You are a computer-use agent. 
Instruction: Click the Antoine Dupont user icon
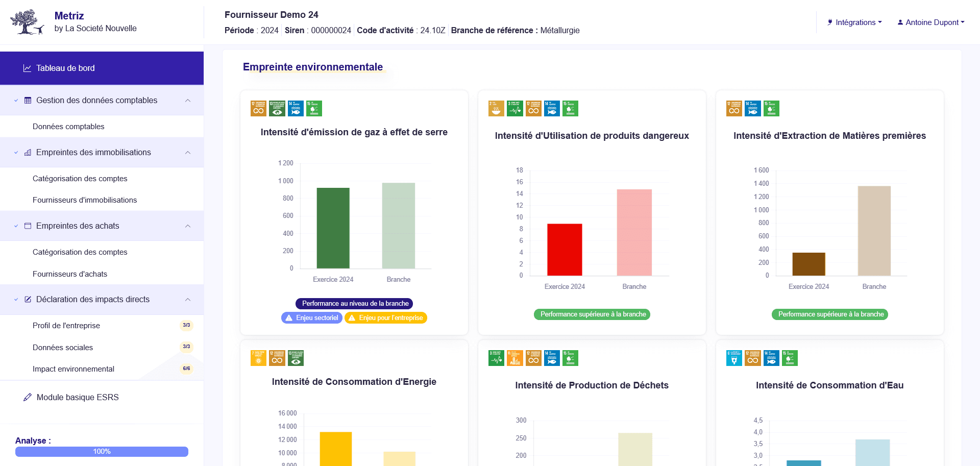pyautogui.click(x=900, y=22)
